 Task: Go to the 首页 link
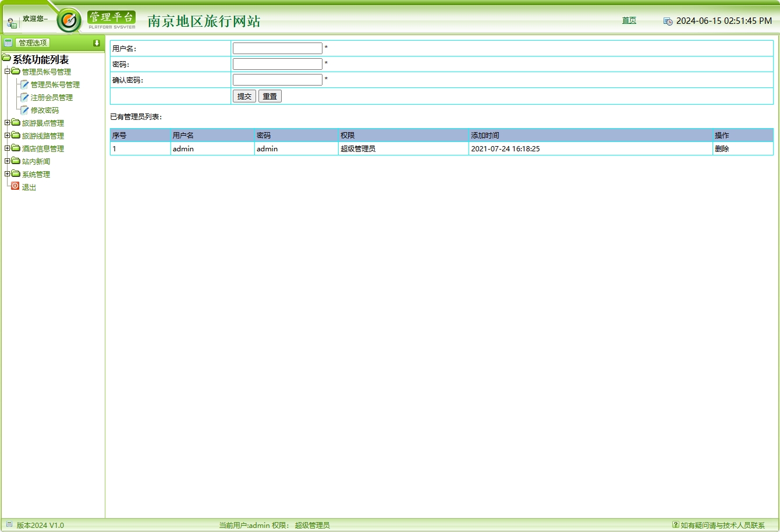tap(629, 20)
